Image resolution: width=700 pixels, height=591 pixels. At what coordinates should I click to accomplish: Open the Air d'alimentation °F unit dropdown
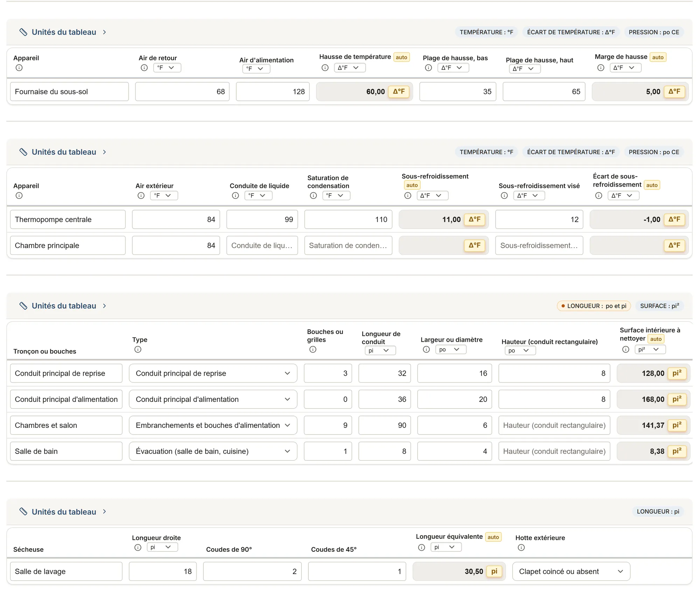click(x=256, y=69)
